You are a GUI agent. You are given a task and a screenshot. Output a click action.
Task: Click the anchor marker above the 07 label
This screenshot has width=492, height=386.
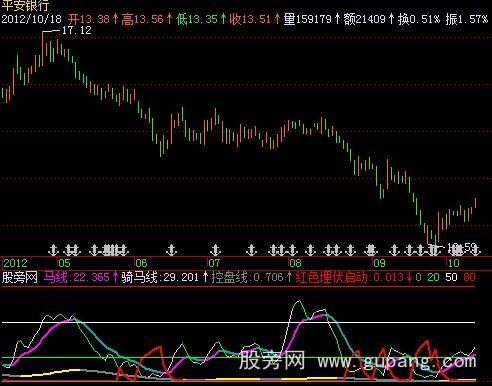pyautogui.click(x=216, y=250)
